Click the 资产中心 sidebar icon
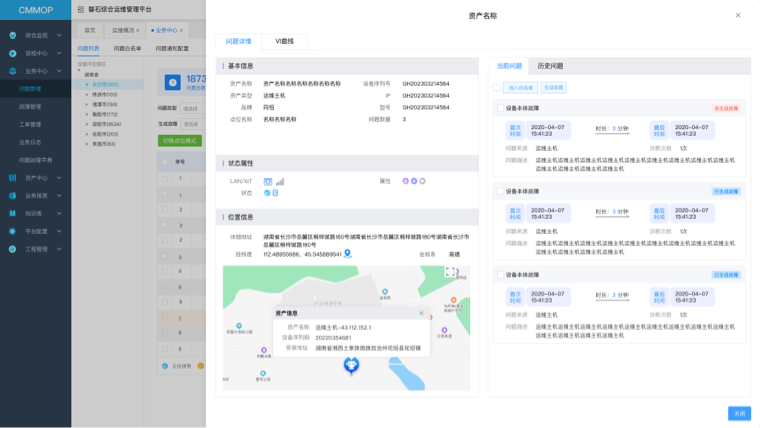 (x=12, y=177)
